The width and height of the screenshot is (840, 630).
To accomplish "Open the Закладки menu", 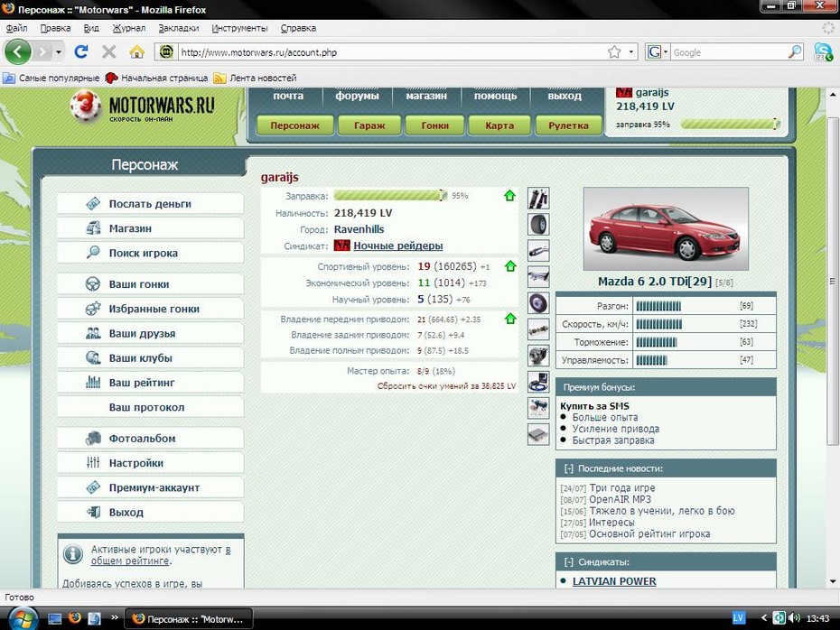I will tap(179, 28).
